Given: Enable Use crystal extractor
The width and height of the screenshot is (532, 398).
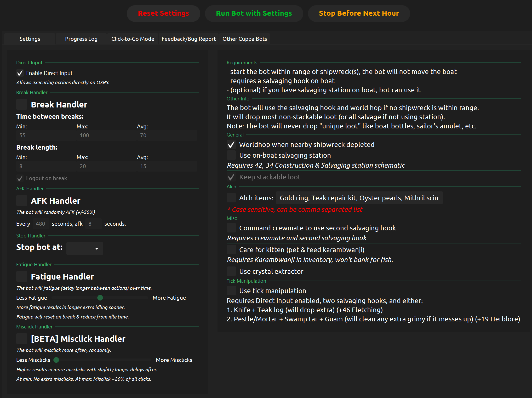Looking at the screenshot, I should (x=231, y=271).
